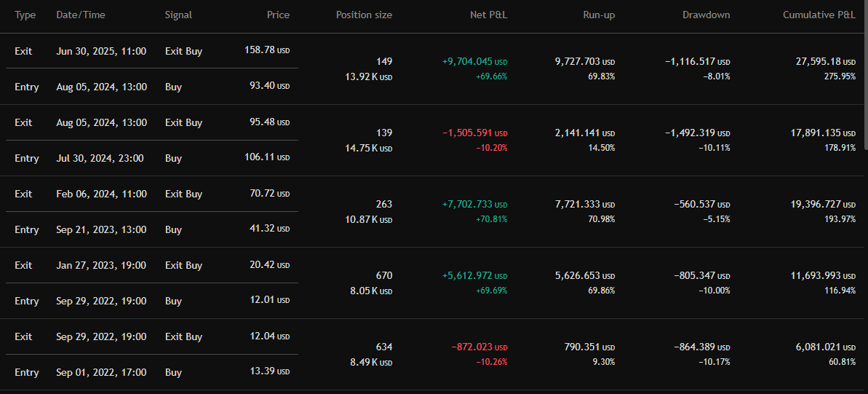Image resolution: width=868 pixels, height=394 pixels.
Task: Select the Run-up column header
Action: click(x=599, y=15)
